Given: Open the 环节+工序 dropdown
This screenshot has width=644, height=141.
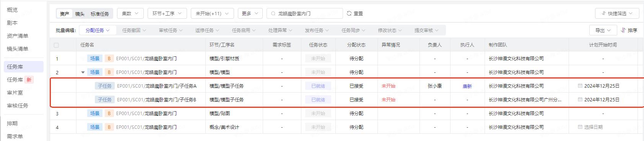Looking at the screenshot, I should click(x=167, y=13).
